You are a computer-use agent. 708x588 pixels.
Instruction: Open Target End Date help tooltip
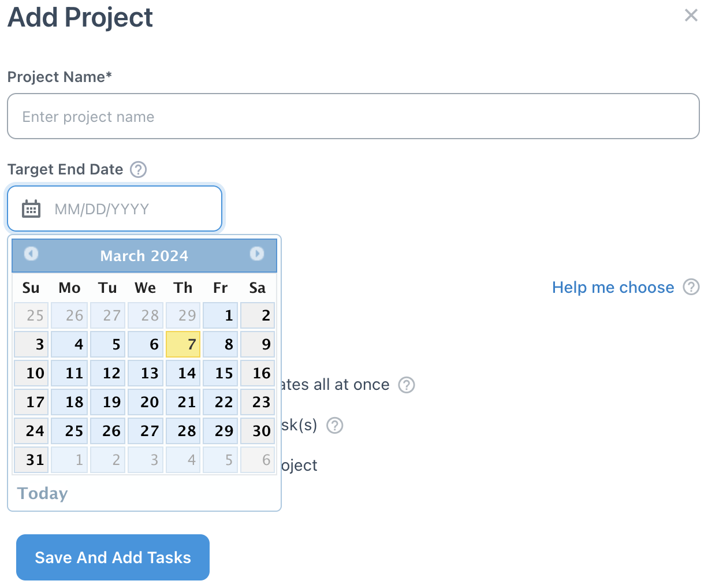coord(138,170)
